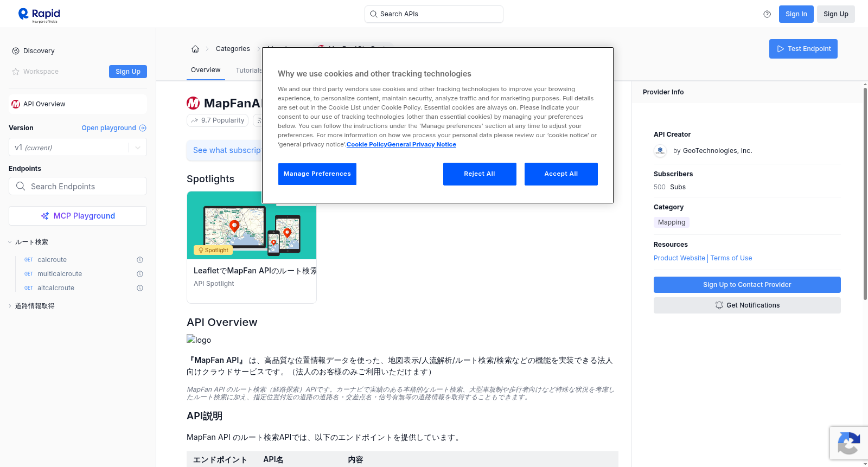Click the Discovery compass icon
Screen dimensions: 868x467
pos(16,51)
